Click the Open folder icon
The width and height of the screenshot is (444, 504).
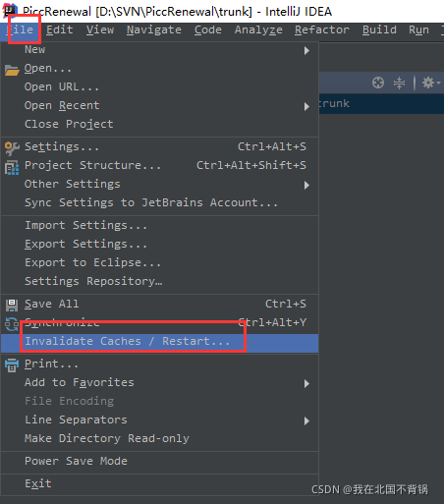tap(12, 70)
